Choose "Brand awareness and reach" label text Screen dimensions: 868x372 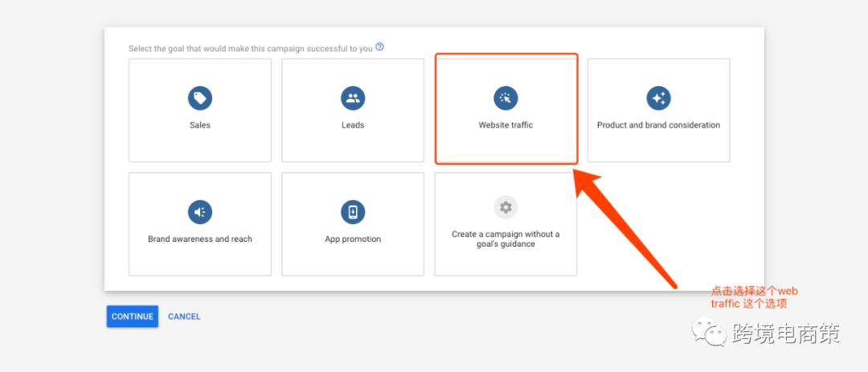(200, 239)
